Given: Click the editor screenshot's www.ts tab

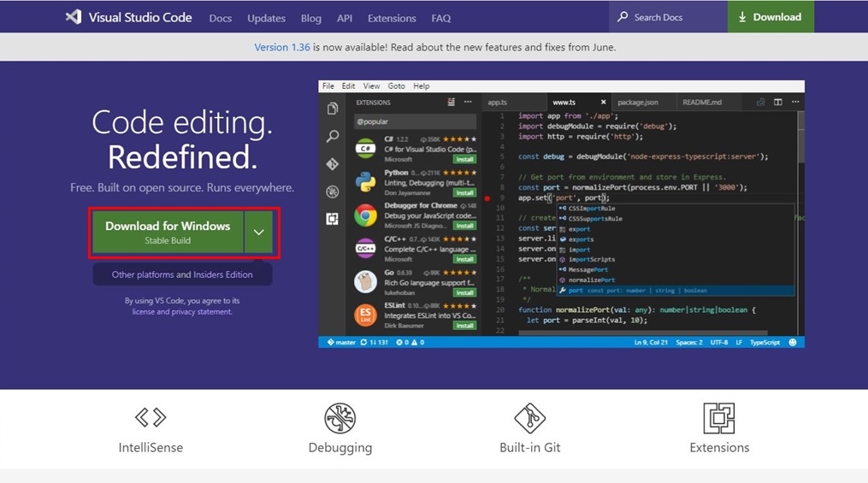Looking at the screenshot, I should 564,102.
